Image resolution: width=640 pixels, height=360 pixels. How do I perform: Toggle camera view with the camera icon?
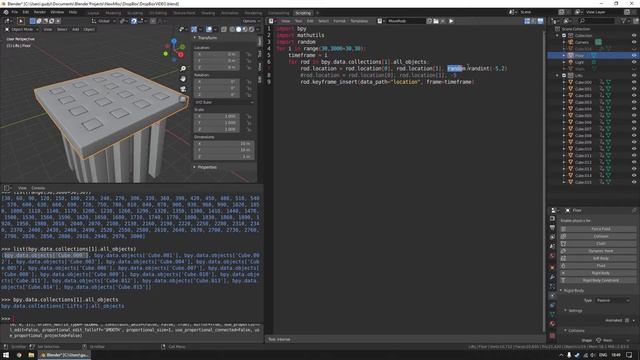coord(183,89)
